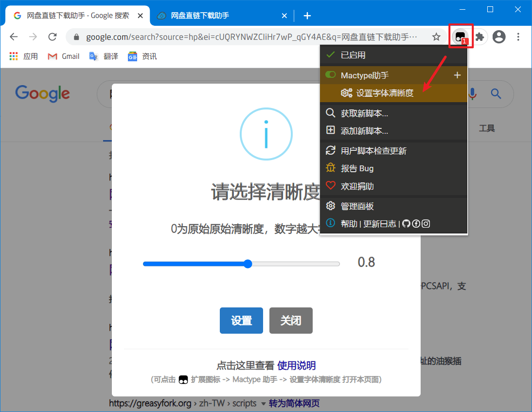This screenshot has height=412, width=532.
Task: Click the clarity slider handle
Action: tap(248, 264)
